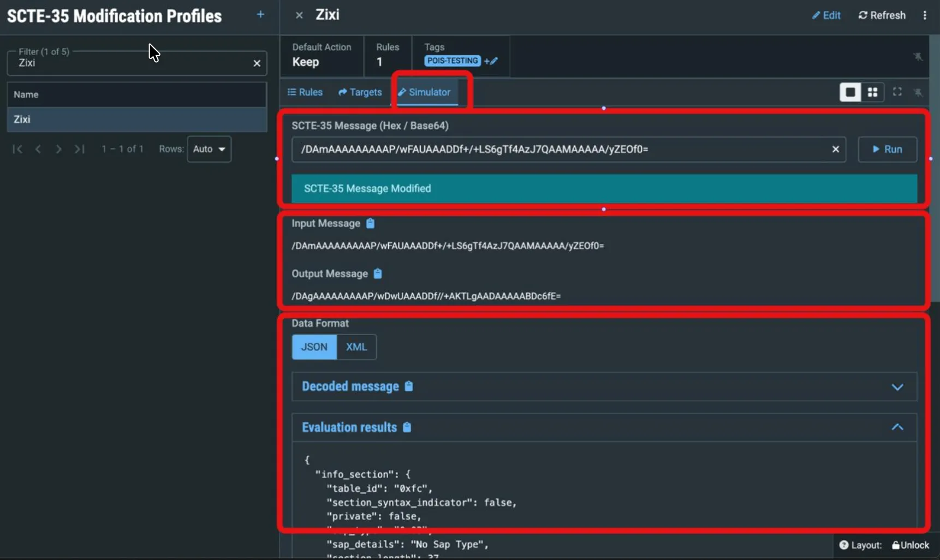Go to the previous page of profiles
The width and height of the screenshot is (940, 560).
38,149
